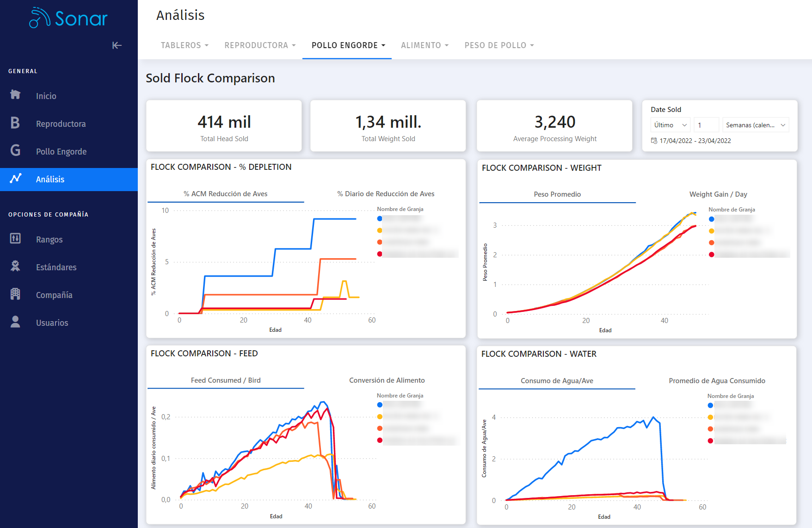This screenshot has width=812, height=528.
Task: Edit the Date Sold number field
Action: point(706,125)
